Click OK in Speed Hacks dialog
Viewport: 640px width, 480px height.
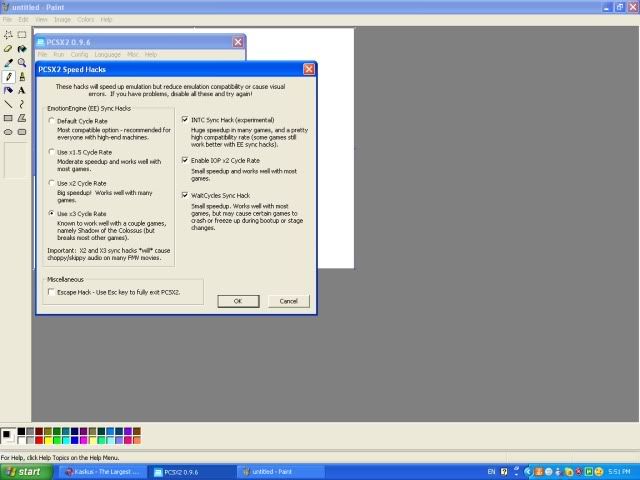pyautogui.click(x=238, y=301)
